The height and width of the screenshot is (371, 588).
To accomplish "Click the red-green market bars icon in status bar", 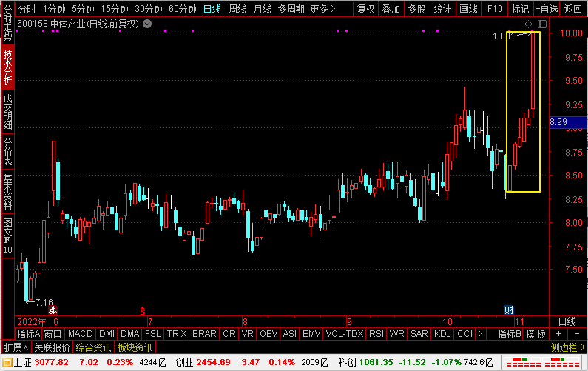I will (527, 362).
